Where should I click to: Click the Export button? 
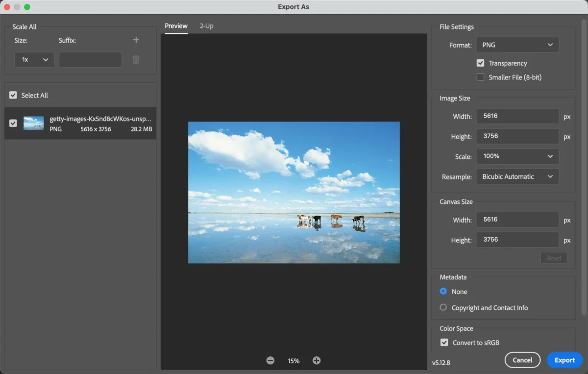coord(564,360)
